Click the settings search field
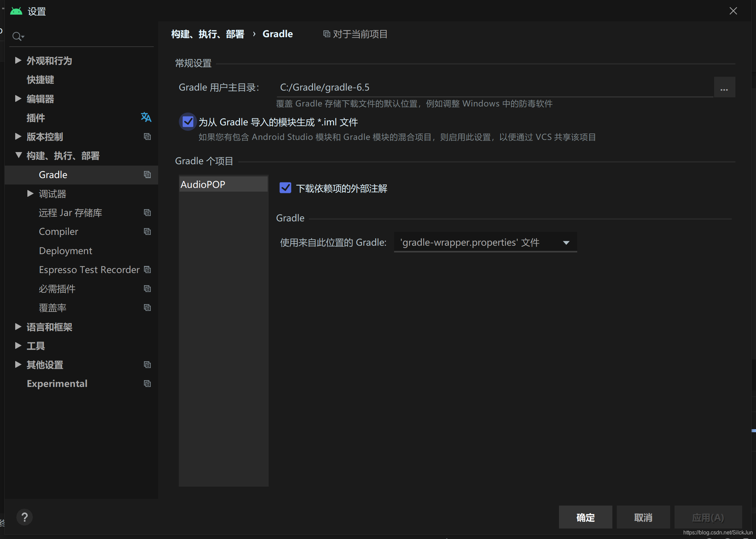The image size is (756, 539). pyautogui.click(x=81, y=36)
